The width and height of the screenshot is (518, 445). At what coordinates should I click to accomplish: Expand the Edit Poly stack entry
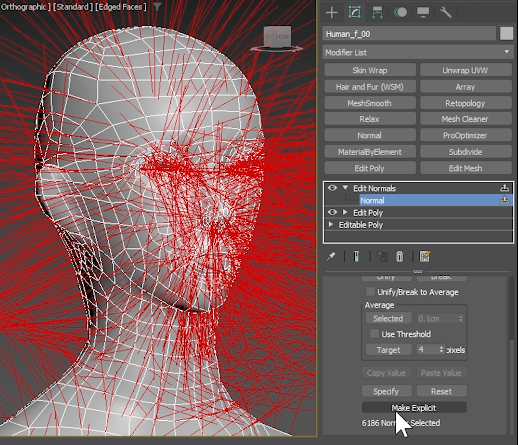[345, 212]
